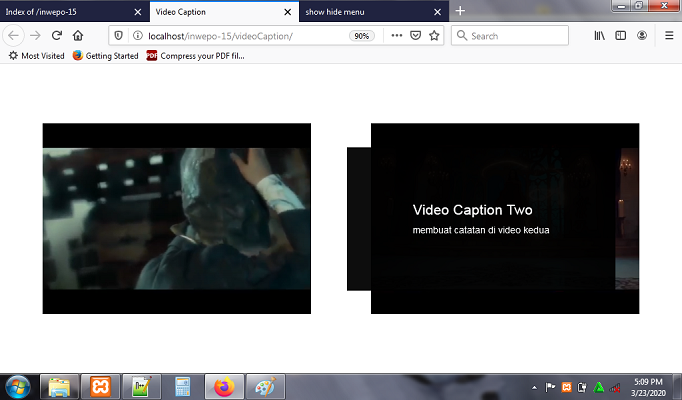Open the Calculator taskbar button
This screenshot has width=682, height=400.
coord(183,387)
